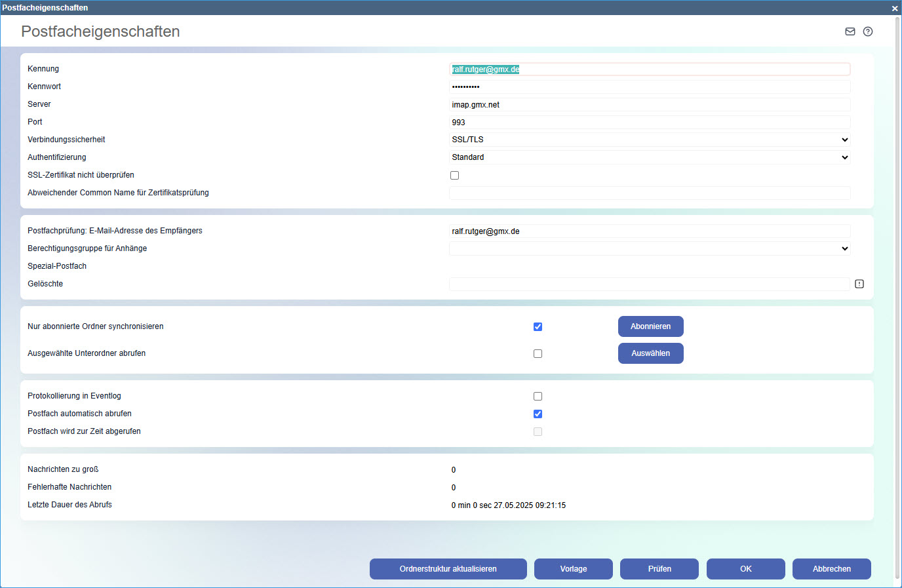
Task: Expand the Authentifizierung Standard dropdown
Action: pos(649,157)
